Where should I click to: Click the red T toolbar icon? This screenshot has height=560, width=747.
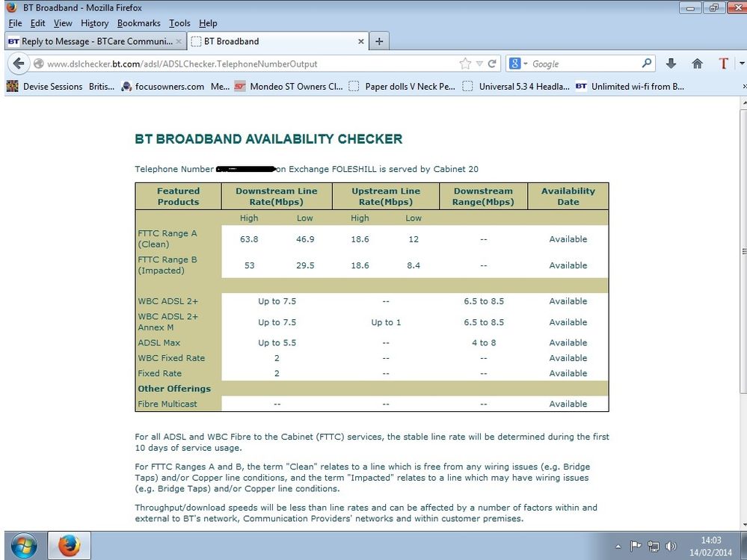723,64
